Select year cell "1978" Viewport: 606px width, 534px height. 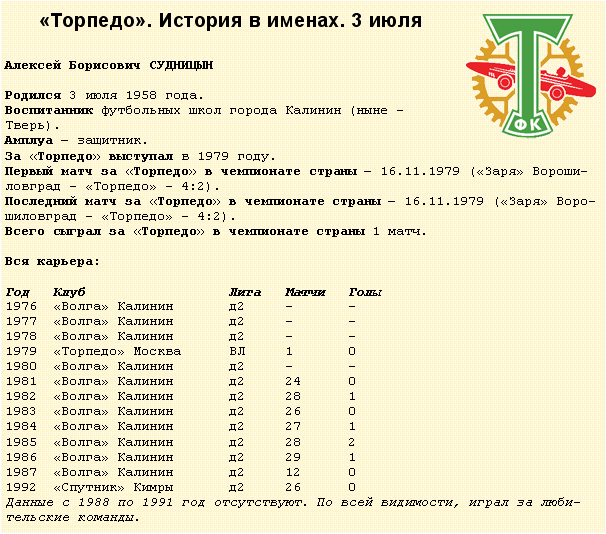pos(21,337)
